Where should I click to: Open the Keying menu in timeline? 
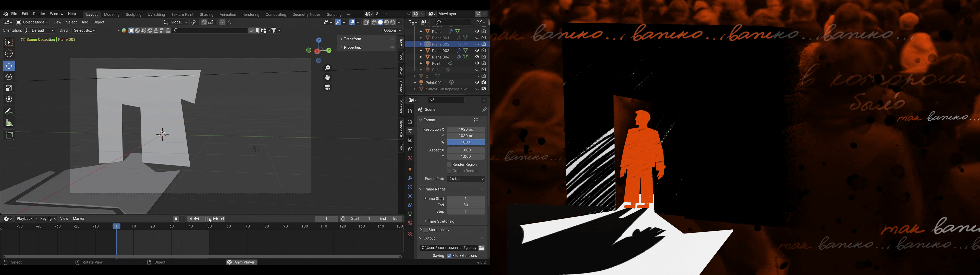tap(48, 219)
